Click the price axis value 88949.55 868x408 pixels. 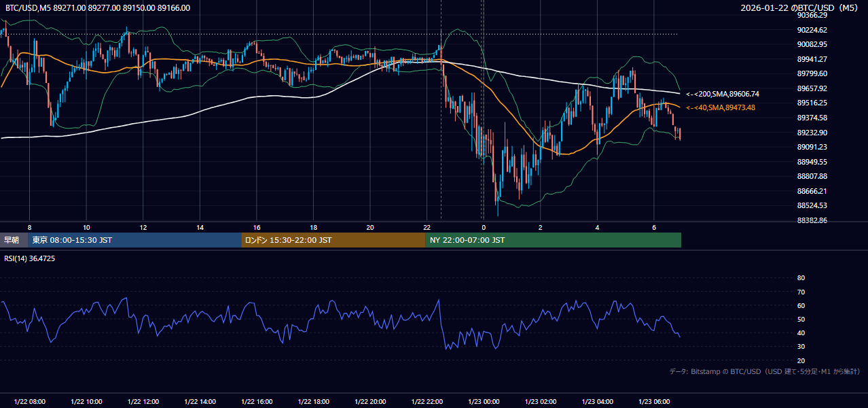pos(812,162)
